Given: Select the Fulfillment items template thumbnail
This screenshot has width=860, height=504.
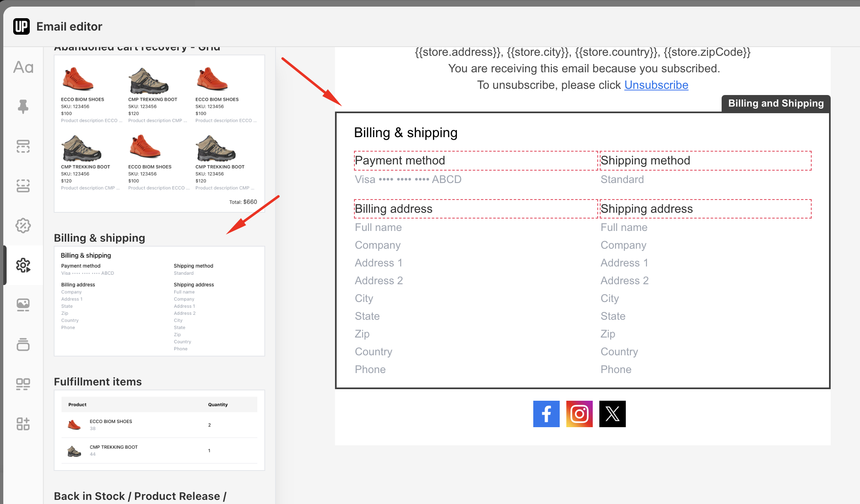Looking at the screenshot, I should [x=159, y=430].
